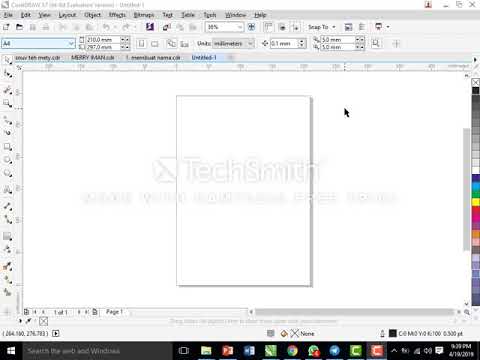Viewport: 480px width, 360px height.
Task: Open Google Chrome from the taskbar
Action: [292, 351]
